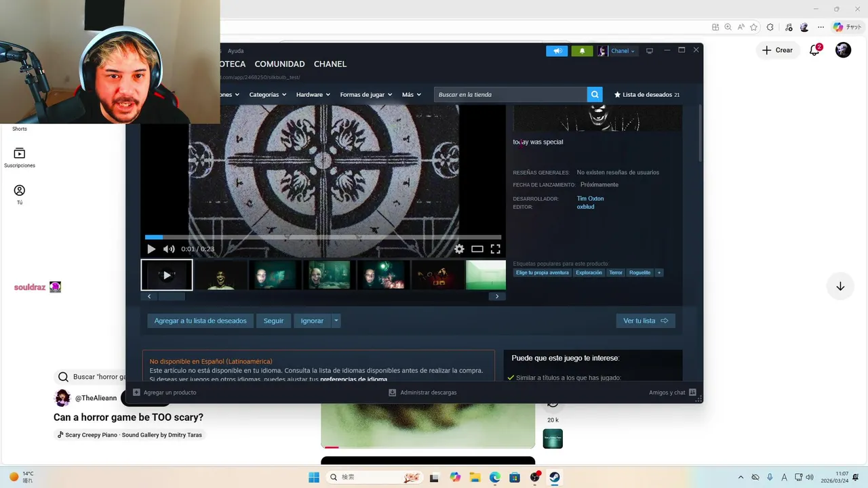Select the green room screenshot thumbnail
Screen dimensions: 868x488
(486, 275)
